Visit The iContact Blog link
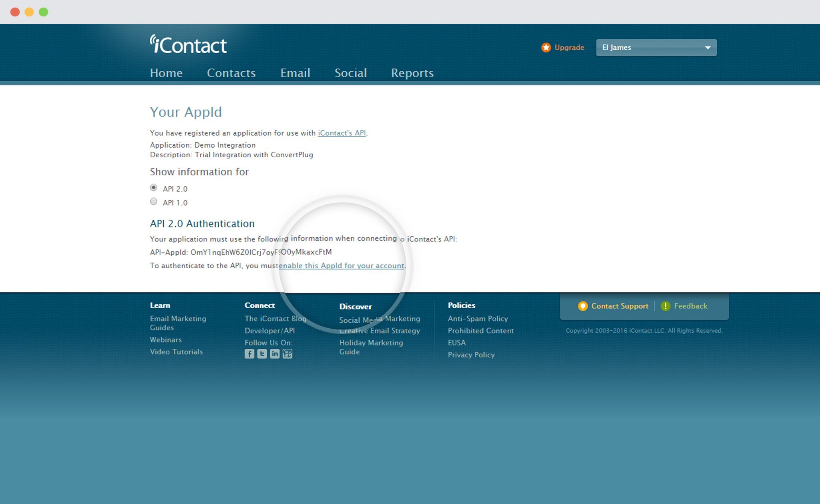 click(275, 319)
